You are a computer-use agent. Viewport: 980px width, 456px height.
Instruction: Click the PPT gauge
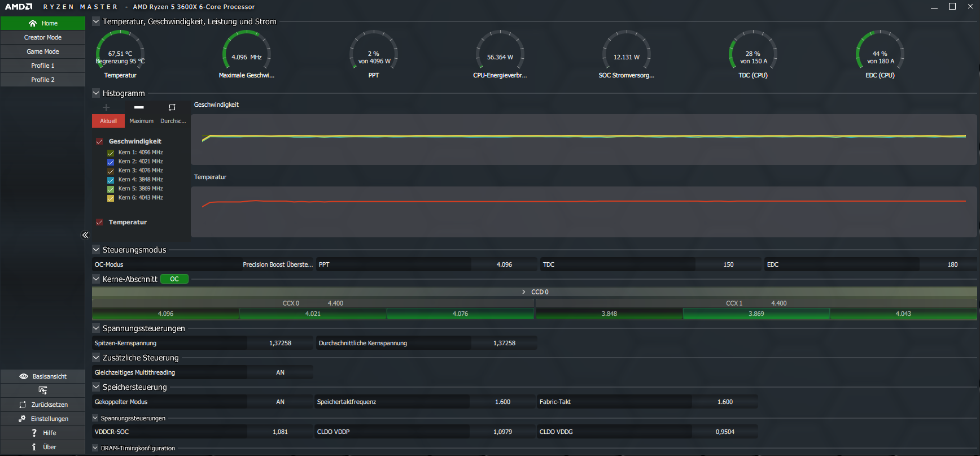coord(374,54)
